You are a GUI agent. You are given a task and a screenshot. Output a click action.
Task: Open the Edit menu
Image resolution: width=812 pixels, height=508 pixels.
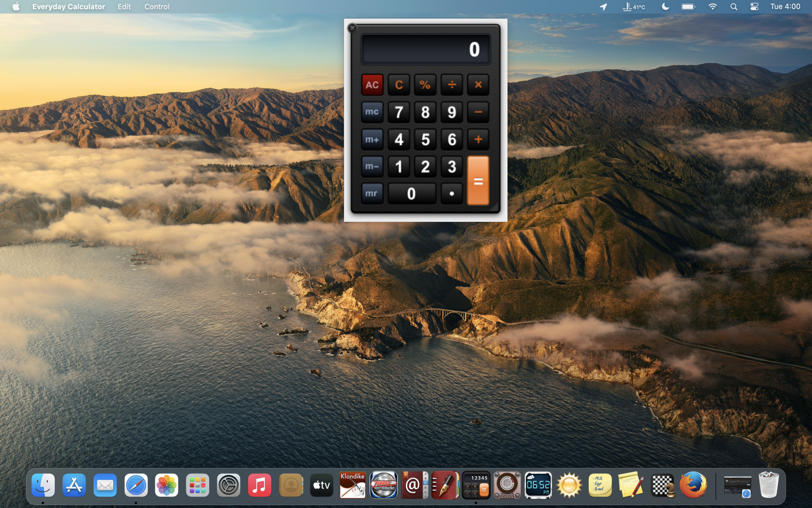coord(124,7)
